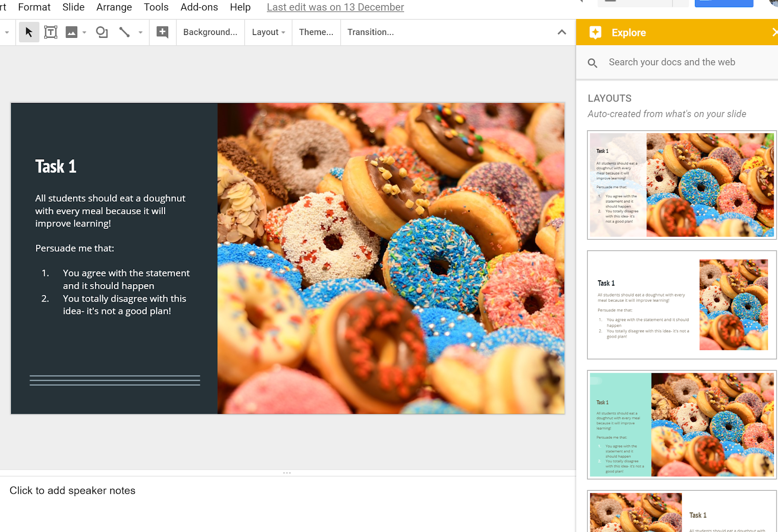This screenshot has height=532, width=778.
Task: Open the Format menu
Action: [34, 7]
